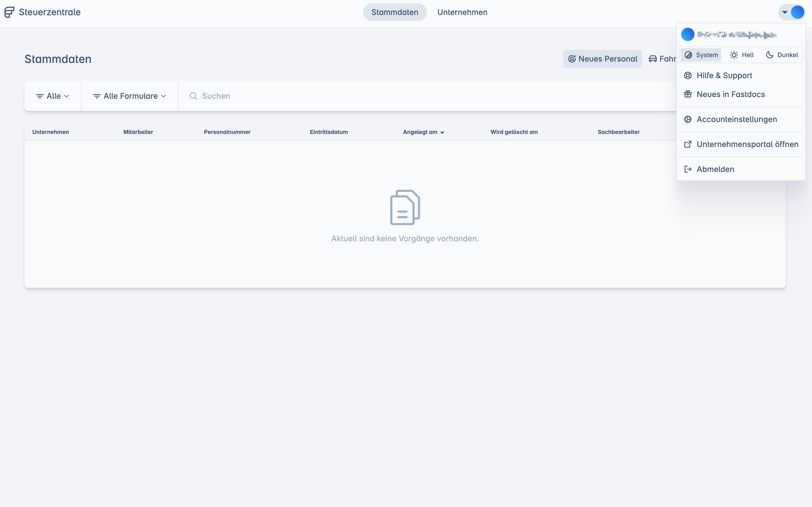This screenshot has height=507, width=812.
Task: Click the Sachbearbeiter column header
Action: point(618,132)
